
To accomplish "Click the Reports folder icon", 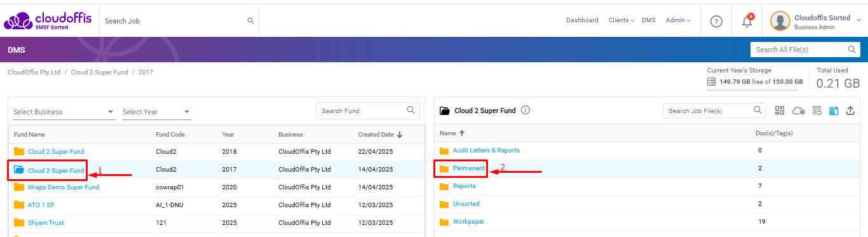I will (444, 186).
